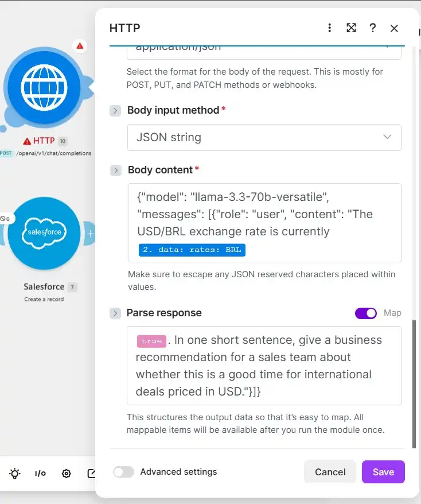Expand the Body content chevron
Viewport: 421px width, 504px height.
(116, 170)
